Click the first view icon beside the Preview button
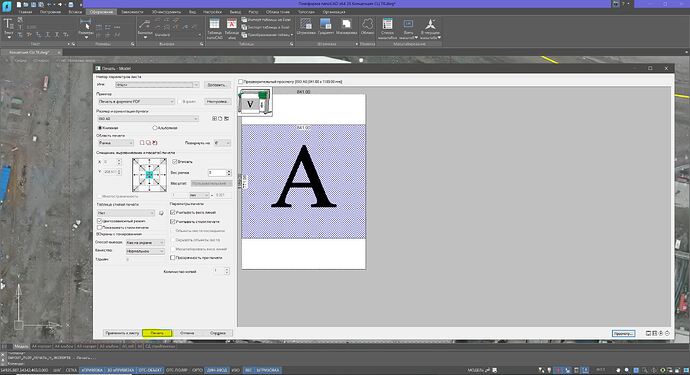This screenshot has width=690, height=375. (648, 334)
